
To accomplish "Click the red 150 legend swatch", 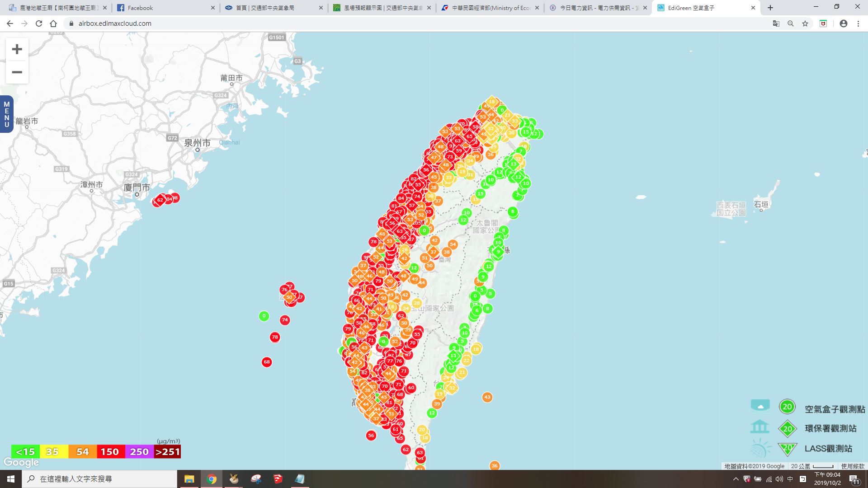I will point(110,451).
